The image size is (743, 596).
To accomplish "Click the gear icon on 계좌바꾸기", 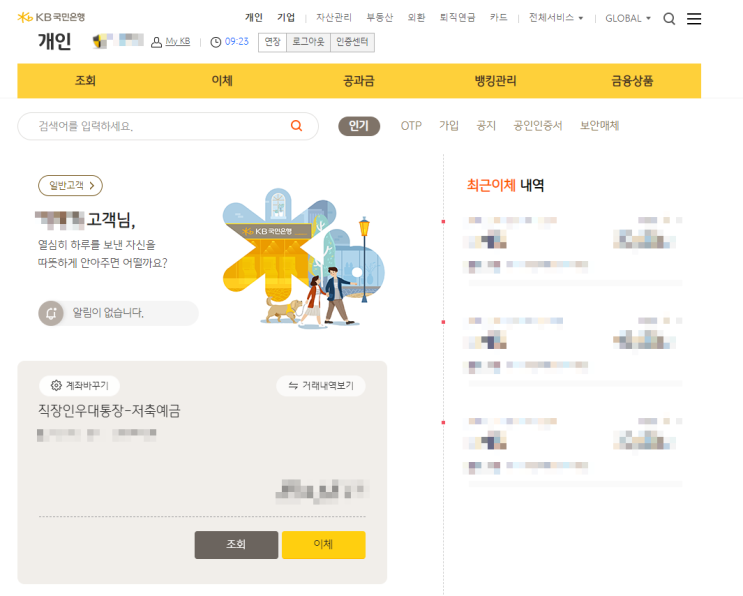I will [x=56, y=385].
